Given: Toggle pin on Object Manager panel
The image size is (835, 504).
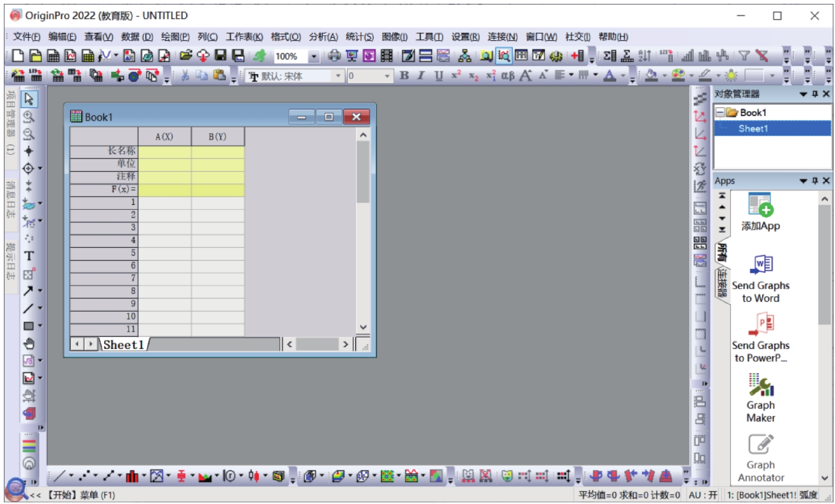Looking at the screenshot, I should coord(815,94).
